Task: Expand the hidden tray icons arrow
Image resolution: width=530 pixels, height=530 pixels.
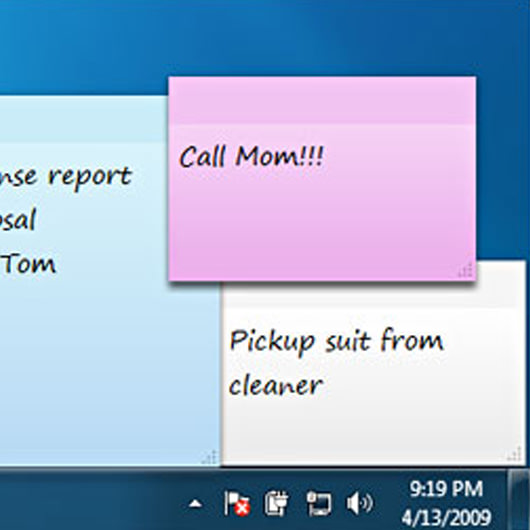Action: (195, 504)
